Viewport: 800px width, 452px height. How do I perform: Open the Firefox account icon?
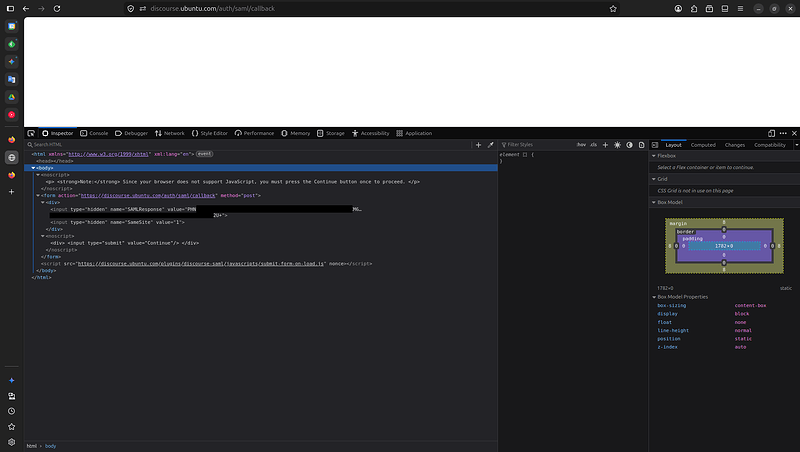[678, 9]
